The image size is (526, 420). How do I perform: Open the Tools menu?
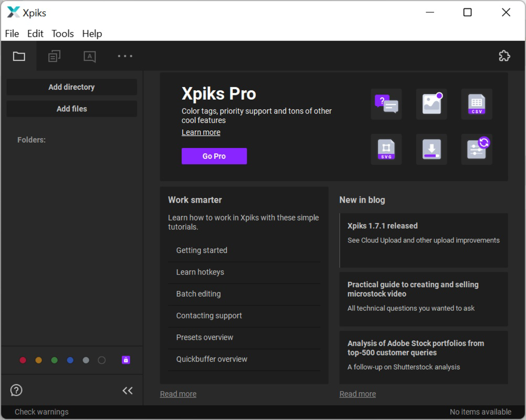(x=62, y=34)
